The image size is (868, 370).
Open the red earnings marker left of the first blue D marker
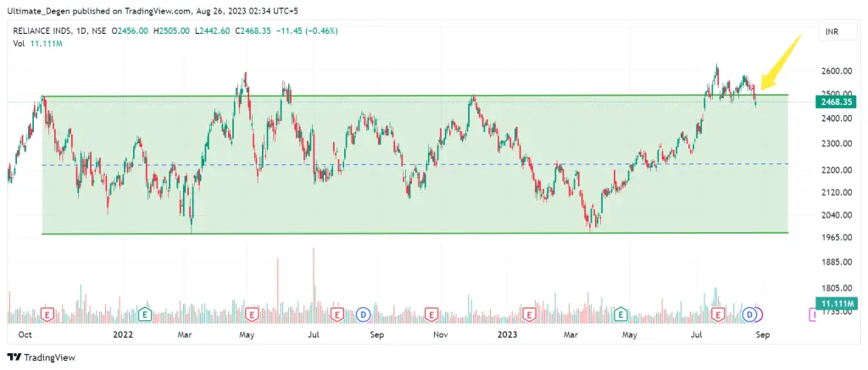(337, 315)
